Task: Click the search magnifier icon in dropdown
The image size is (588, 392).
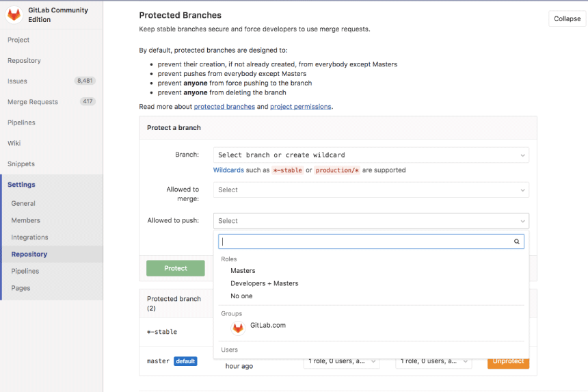Action: coord(516,241)
